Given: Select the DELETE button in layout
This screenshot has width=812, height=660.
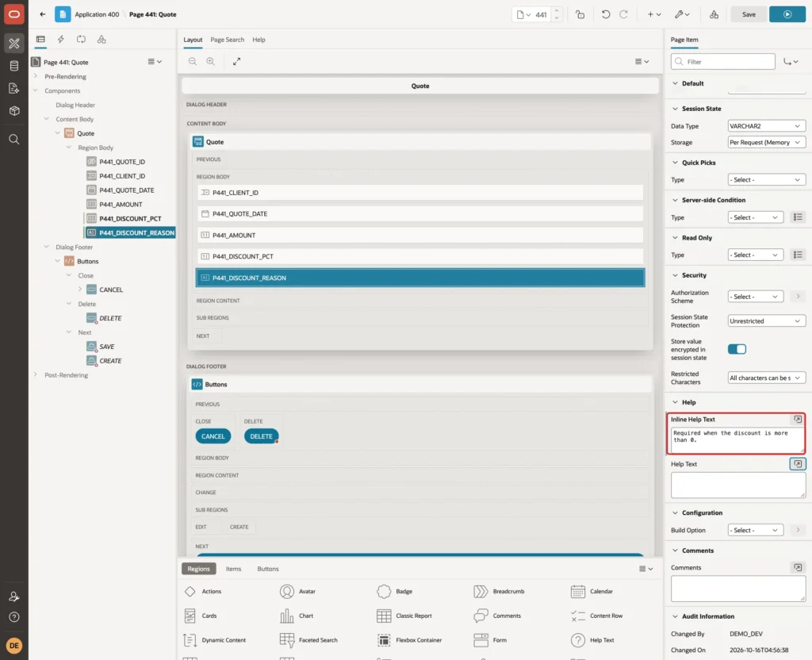Looking at the screenshot, I should (x=261, y=436).
